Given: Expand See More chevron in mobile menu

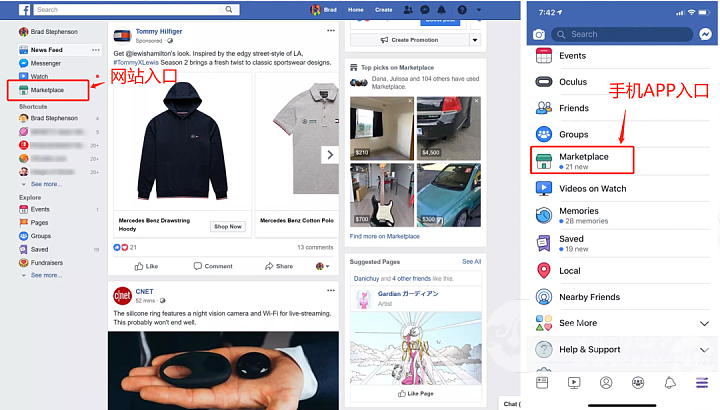Looking at the screenshot, I should coord(704,323).
